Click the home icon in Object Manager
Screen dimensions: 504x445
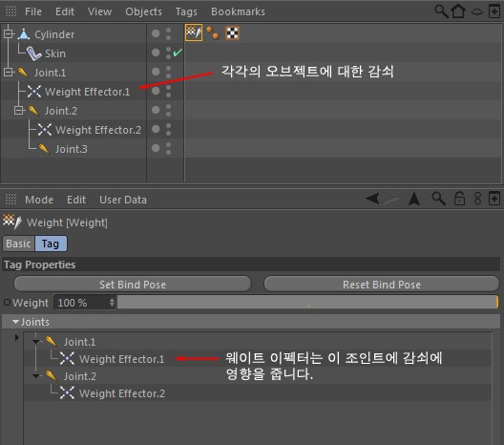click(x=458, y=11)
